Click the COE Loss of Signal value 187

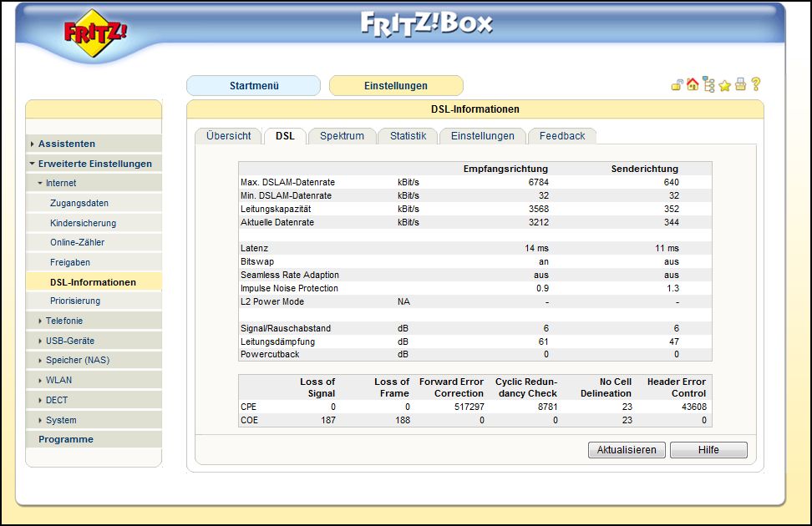point(327,421)
